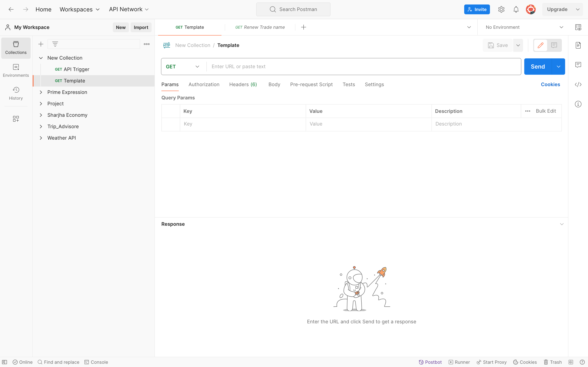
Task: Switch to Bulk Edit for query params
Action: tap(546, 111)
